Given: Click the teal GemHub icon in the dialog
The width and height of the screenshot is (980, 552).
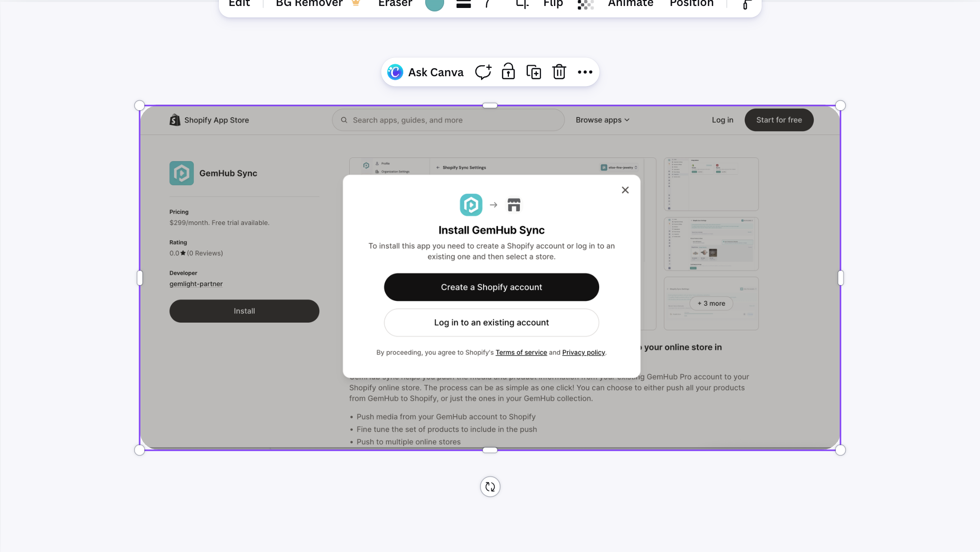Looking at the screenshot, I should (x=471, y=205).
